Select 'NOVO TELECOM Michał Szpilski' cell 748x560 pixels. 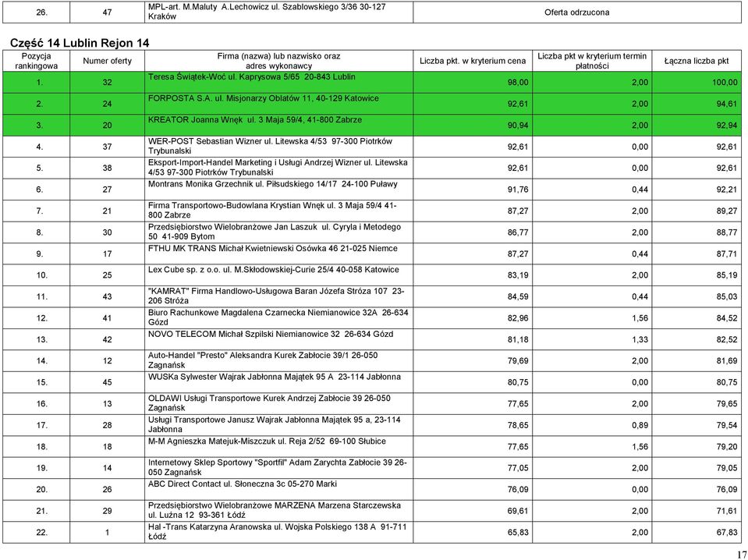click(x=278, y=339)
